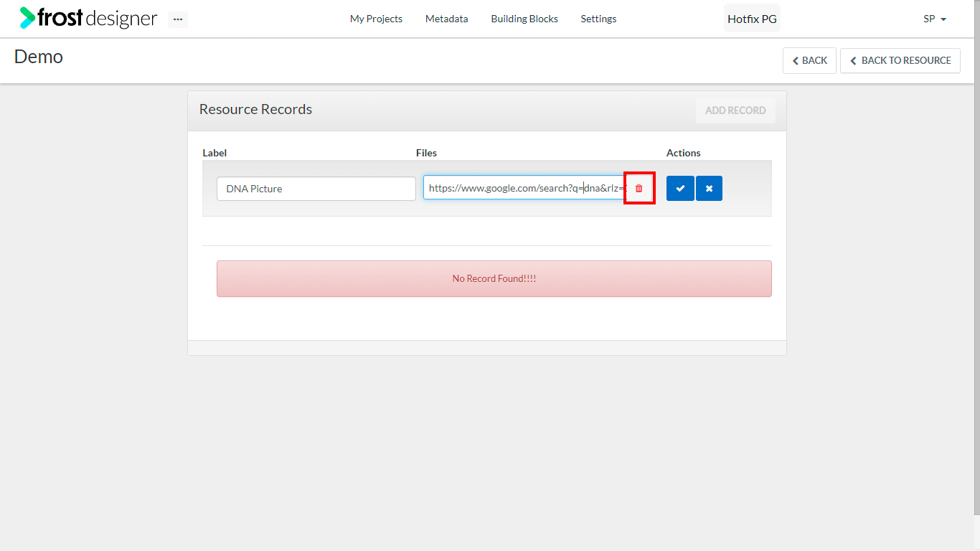This screenshot has height=551, width=980.
Task: Click the Demo page title
Action: tap(39, 57)
